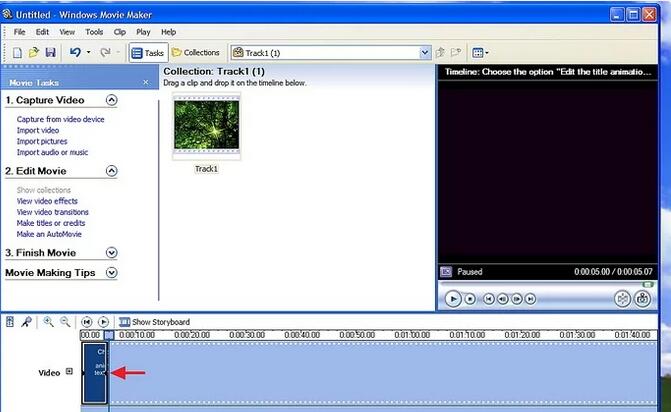Click the Up One Level icon

pyautogui.click(x=440, y=53)
